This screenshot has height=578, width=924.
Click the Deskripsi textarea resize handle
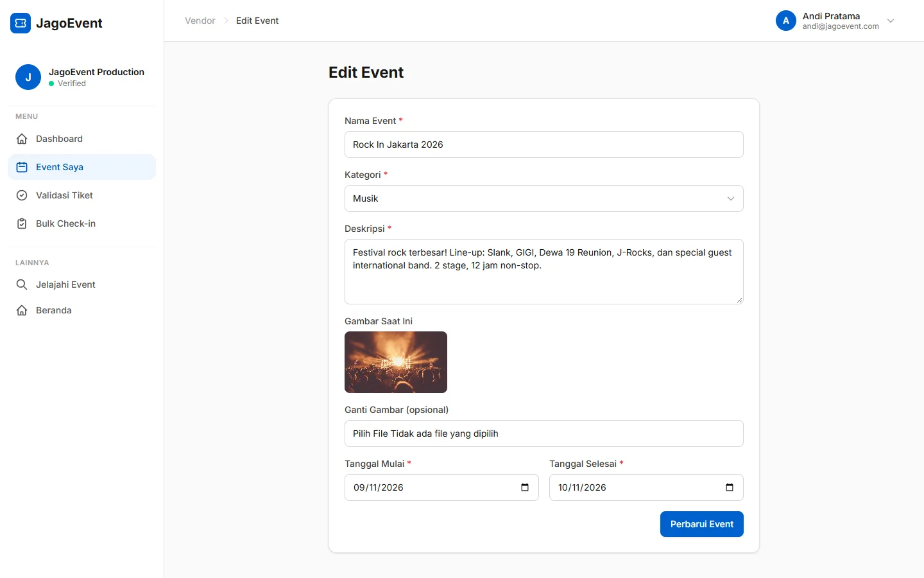point(739,300)
